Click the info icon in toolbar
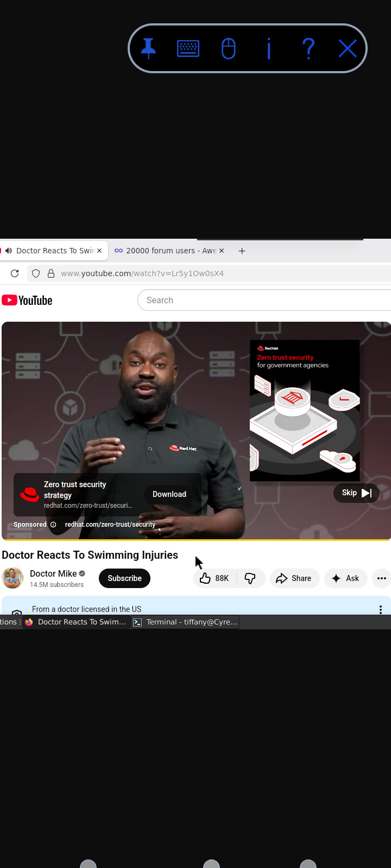Image resolution: width=391 pixels, height=868 pixels. tap(269, 49)
